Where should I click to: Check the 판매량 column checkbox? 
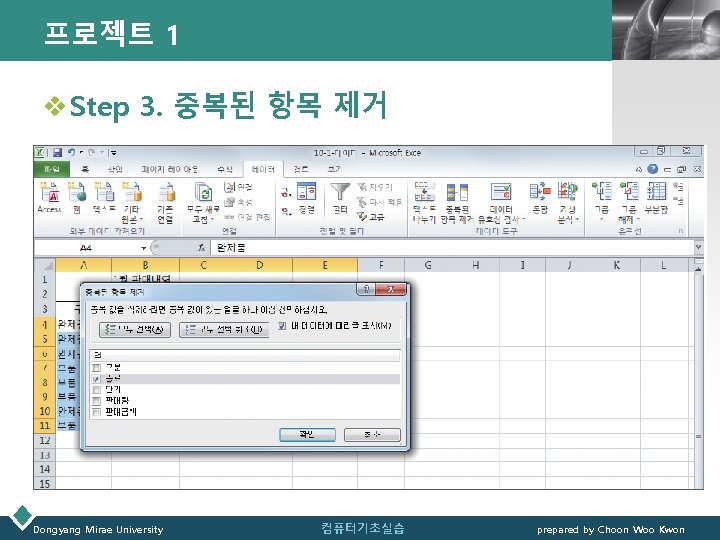point(96,401)
